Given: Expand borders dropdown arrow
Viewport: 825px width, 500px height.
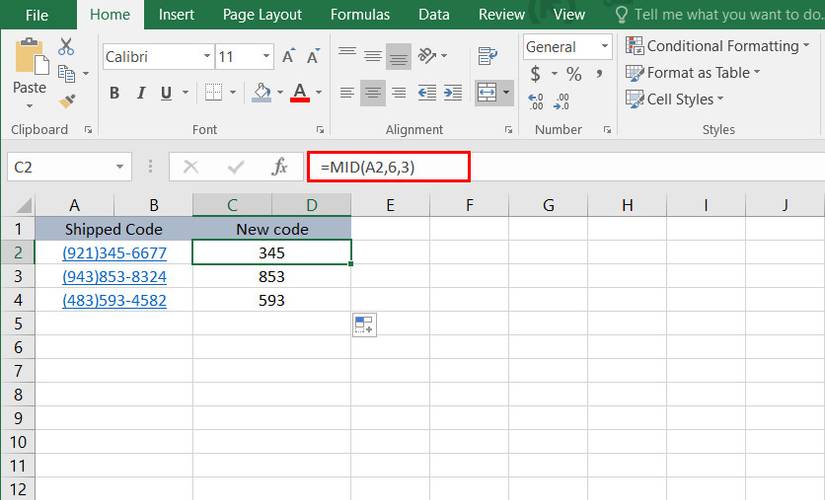Looking at the screenshot, I should coord(233,93).
